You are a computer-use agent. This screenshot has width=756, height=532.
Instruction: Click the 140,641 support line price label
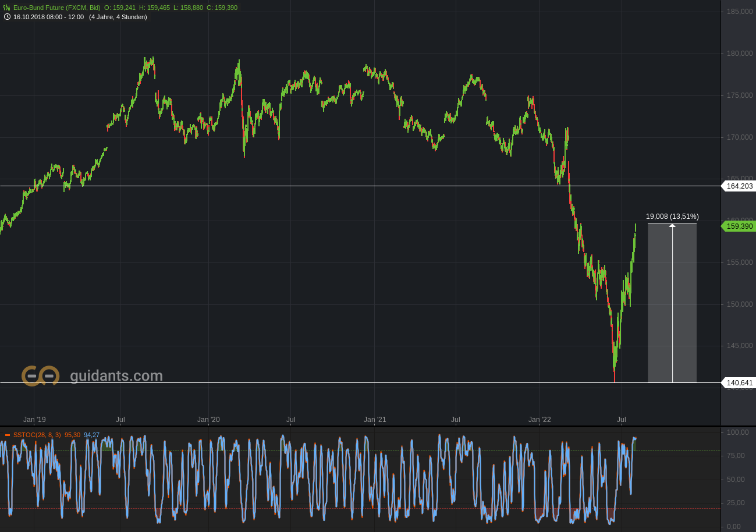pos(738,383)
